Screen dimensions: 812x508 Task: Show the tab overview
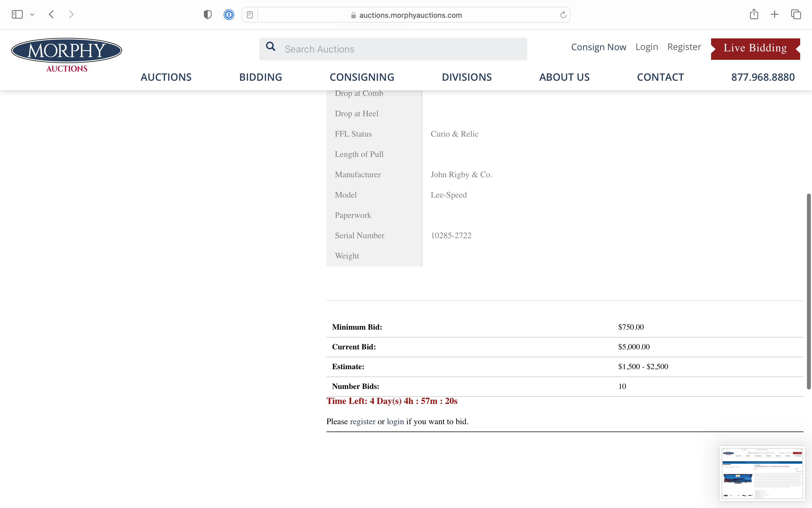(x=796, y=14)
